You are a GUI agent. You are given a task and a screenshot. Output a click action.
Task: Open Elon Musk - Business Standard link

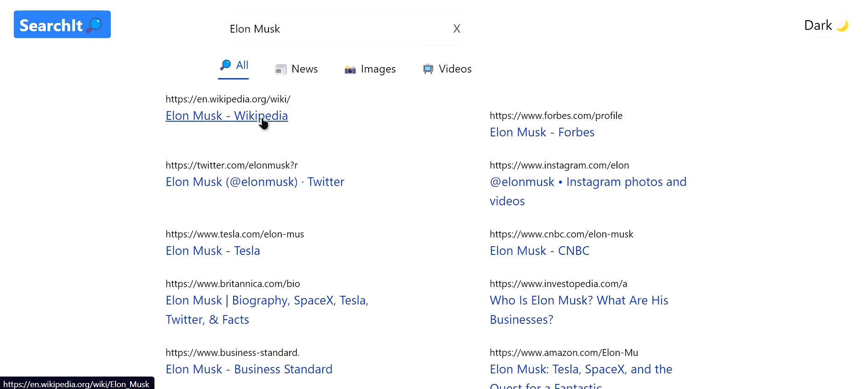[x=249, y=369]
